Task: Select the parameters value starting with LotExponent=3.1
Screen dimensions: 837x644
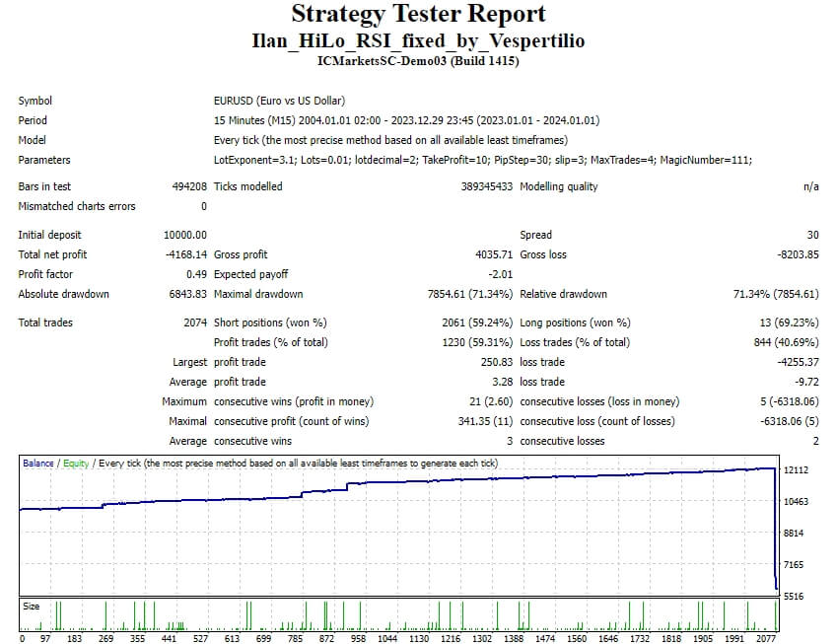Action: 483,160
